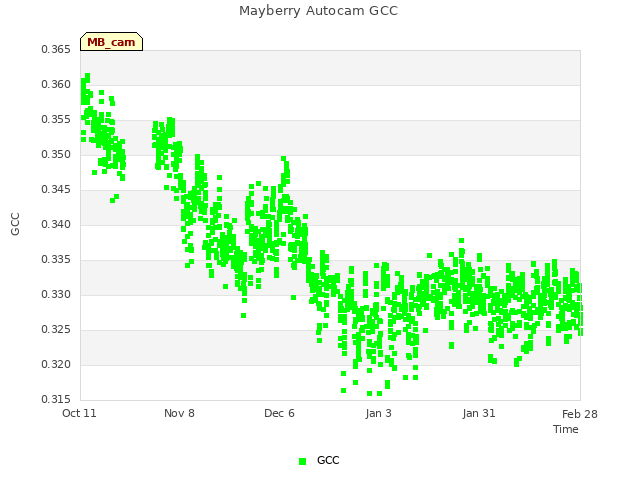Click the 0.330 y-axis value

tap(56, 294)
